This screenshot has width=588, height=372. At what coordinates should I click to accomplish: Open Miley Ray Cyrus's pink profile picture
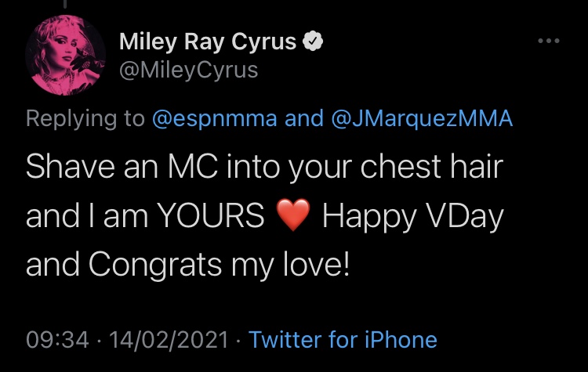pyautogui.click(x=66, y=55)
